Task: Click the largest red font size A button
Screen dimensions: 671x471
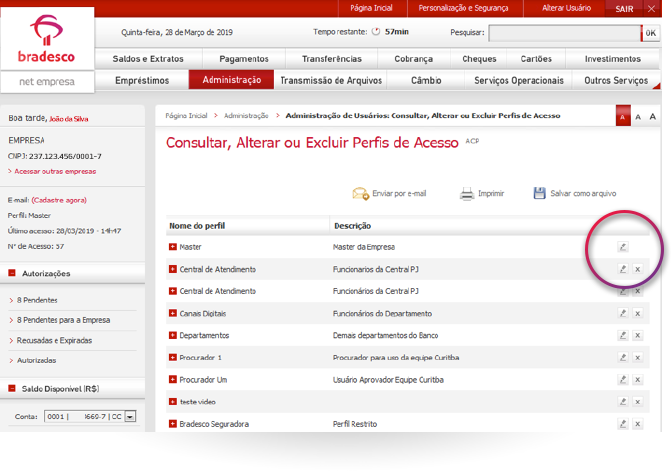Action: click(622, 117)
